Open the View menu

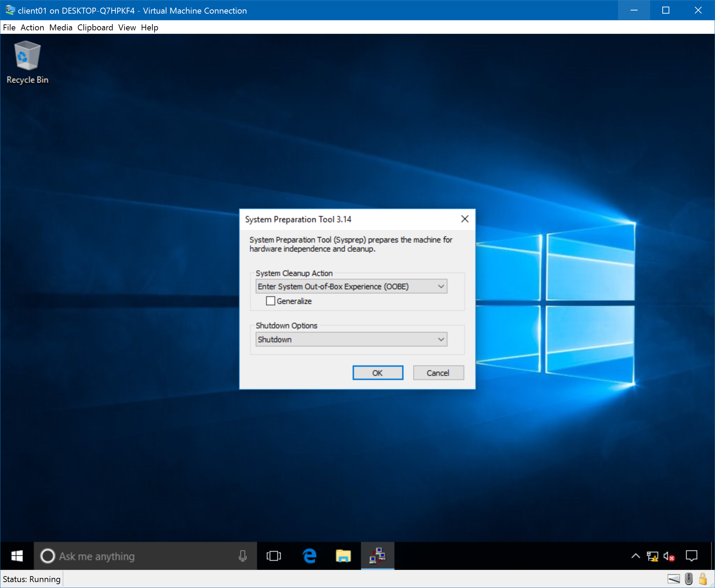click(x=127, y=28)
